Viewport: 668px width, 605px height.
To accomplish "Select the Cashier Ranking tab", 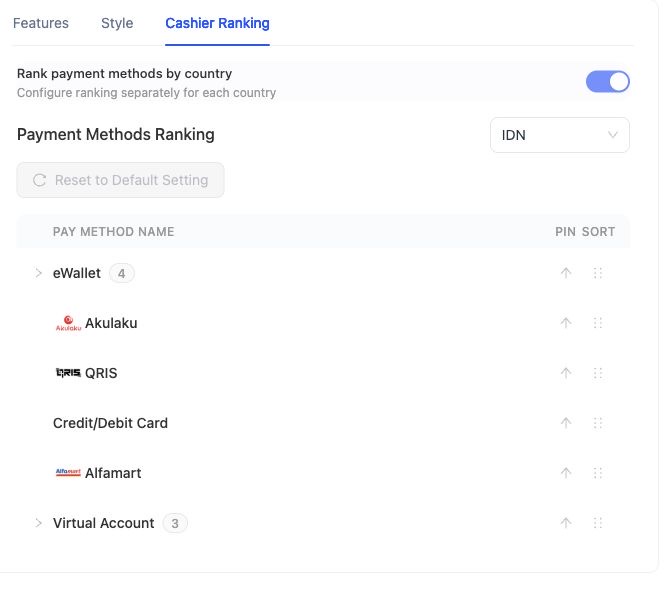I will coord(217,23).
